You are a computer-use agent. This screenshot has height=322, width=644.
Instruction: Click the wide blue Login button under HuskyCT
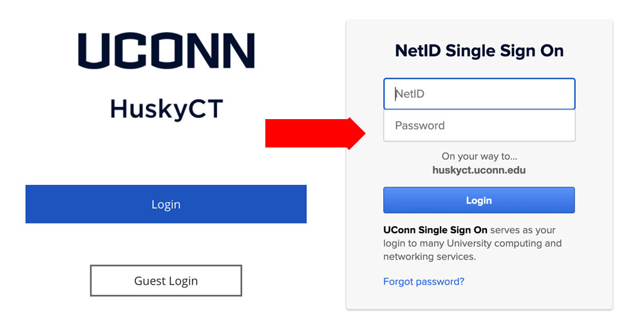(166, 204)
